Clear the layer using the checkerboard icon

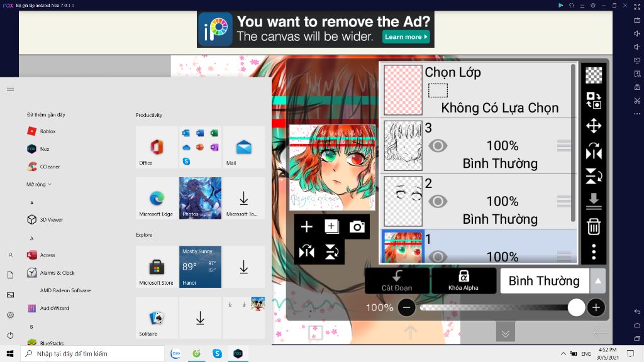[x=594, y=75]
